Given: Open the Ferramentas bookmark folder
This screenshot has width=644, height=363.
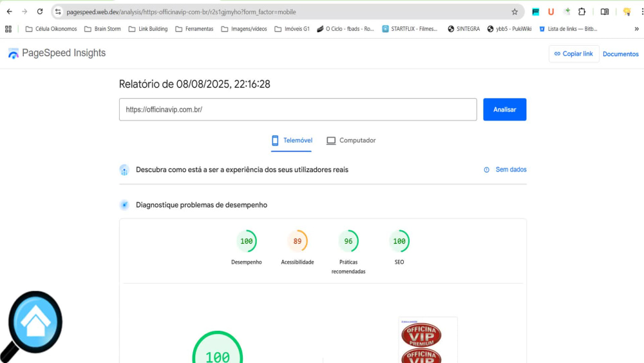Looking at the screenshot, I should (x=194, y=29).
